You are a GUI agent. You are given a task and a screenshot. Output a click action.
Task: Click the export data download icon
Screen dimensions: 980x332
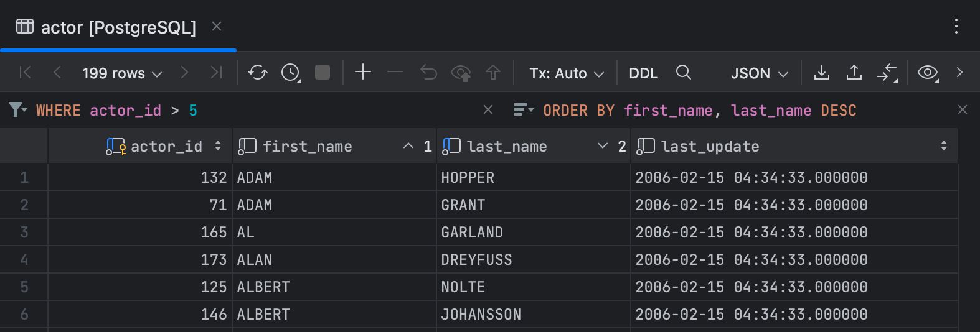coord(822,73)
